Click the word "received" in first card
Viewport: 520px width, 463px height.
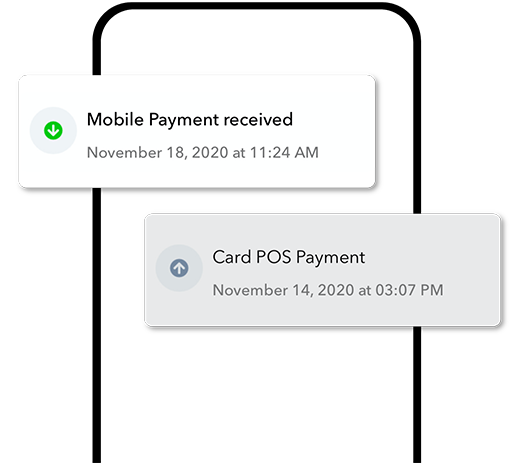click(x=258, y=119)
